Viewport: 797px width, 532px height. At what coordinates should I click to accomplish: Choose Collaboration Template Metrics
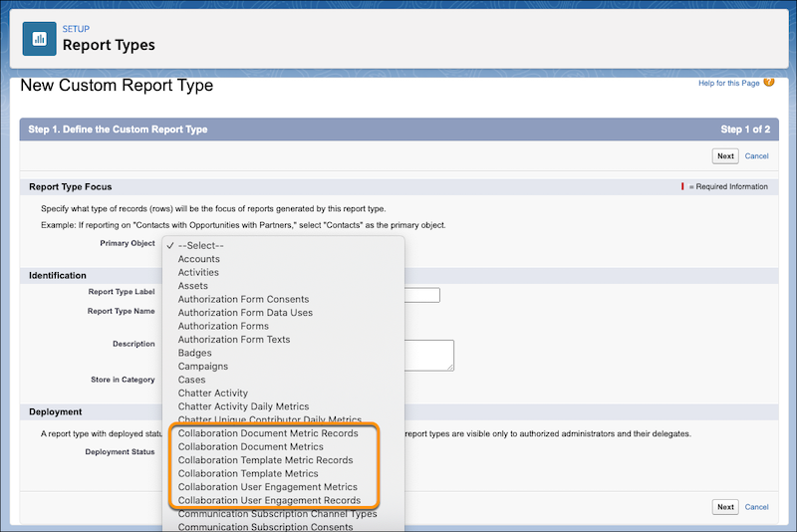pos(283,473)
